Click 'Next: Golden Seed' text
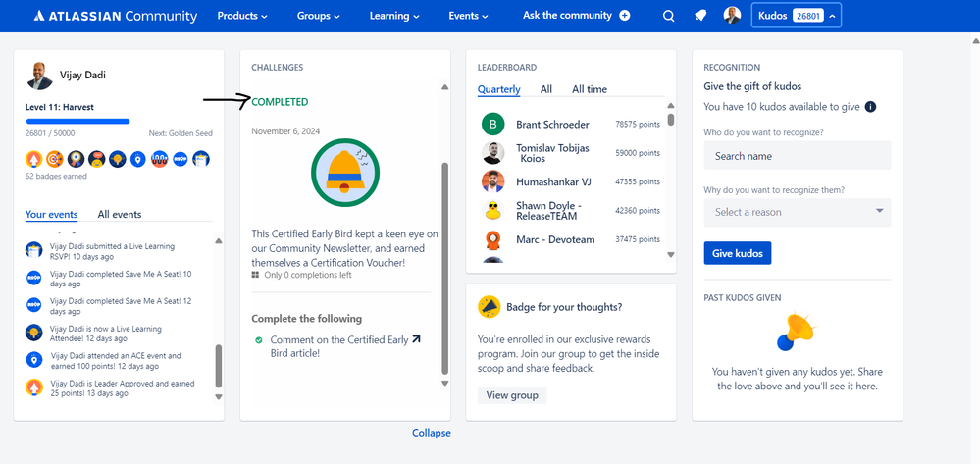The image size is (980, 464). pos(181,133)
